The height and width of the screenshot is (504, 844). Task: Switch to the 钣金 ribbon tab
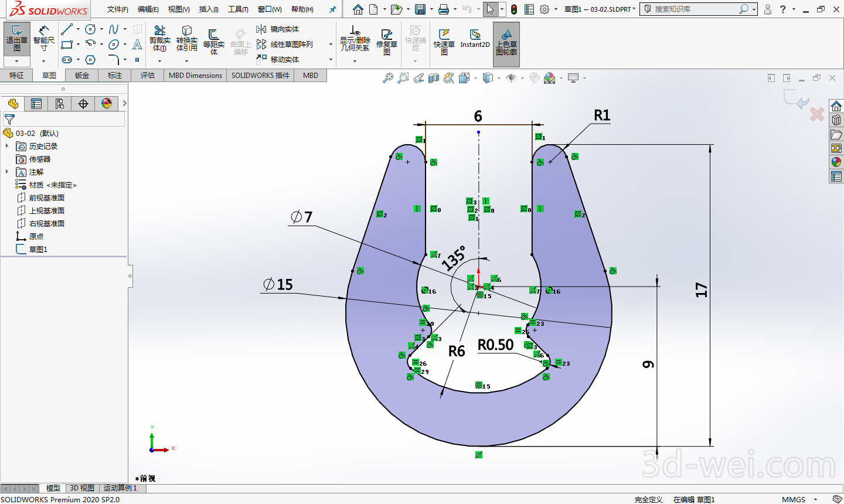[82, 76]
